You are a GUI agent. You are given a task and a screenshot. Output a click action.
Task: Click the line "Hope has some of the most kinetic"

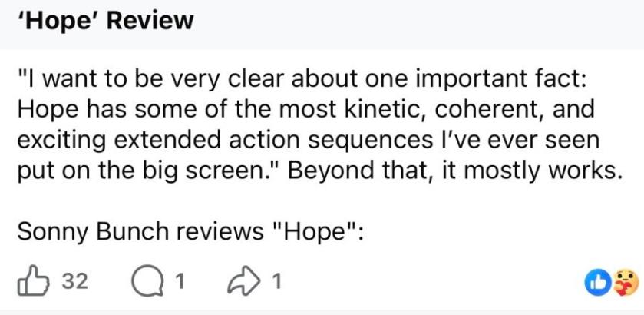click(306, 108)
